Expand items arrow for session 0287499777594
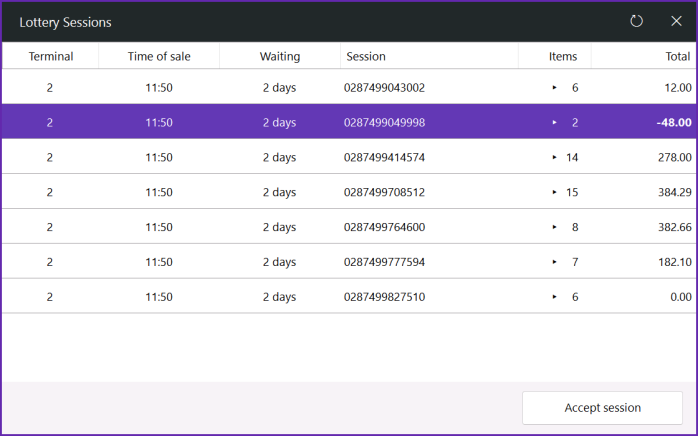This screenshot has width=698, height=436. [x=554, y=262]
